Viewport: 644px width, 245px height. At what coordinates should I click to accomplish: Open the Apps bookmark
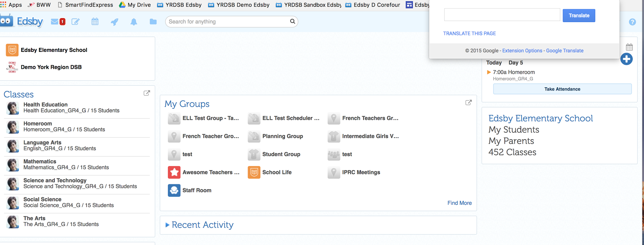[x=11, y=5]
